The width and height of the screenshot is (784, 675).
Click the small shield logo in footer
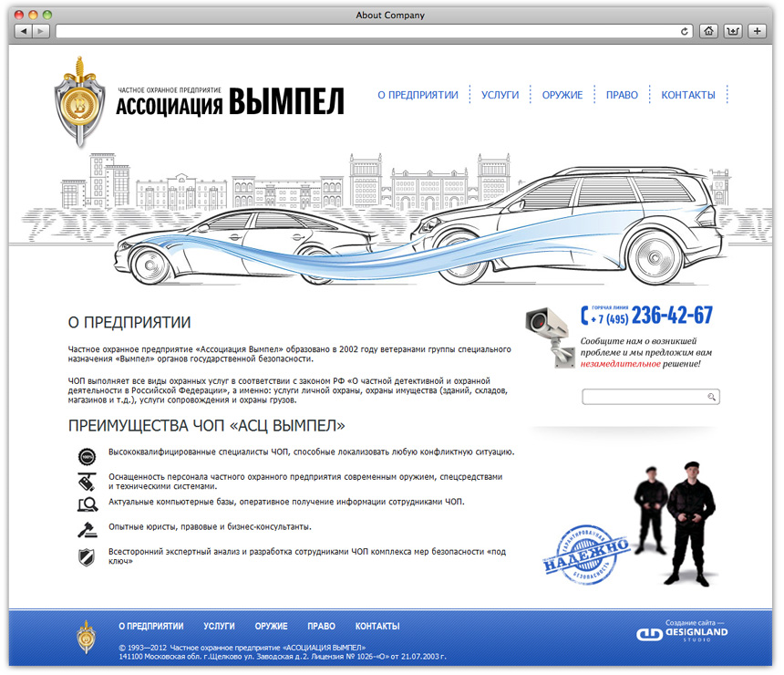[86, 637]
